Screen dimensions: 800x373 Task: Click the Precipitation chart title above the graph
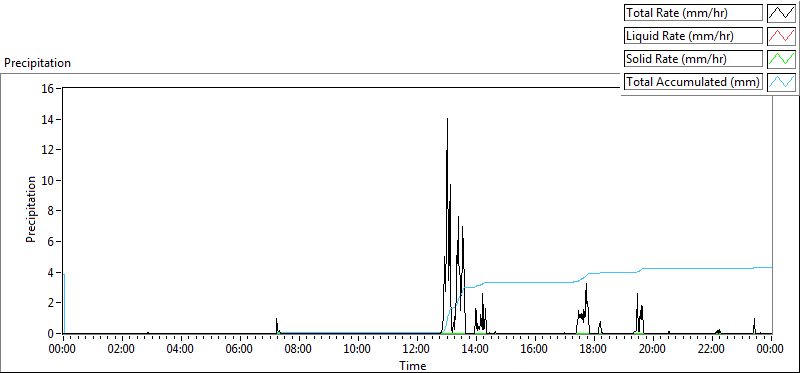tap(37, 63)
